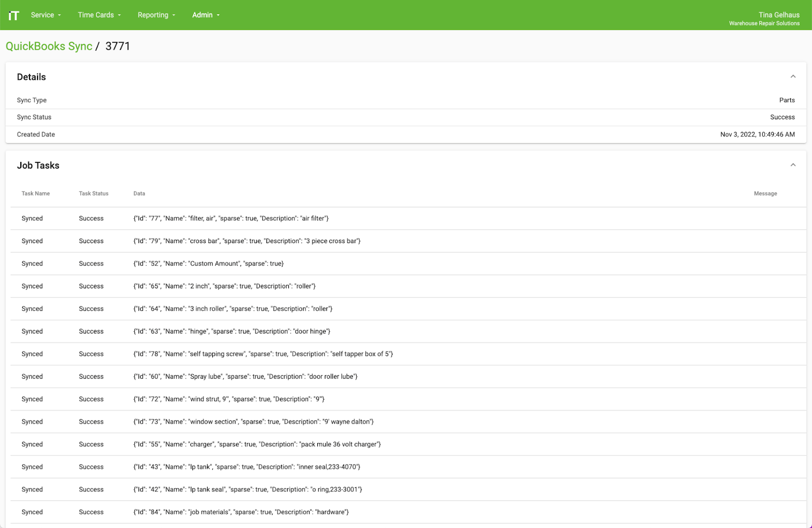Select the "filter, air" data row
This screenshot has width=812, height=528.
pos(409,218)
